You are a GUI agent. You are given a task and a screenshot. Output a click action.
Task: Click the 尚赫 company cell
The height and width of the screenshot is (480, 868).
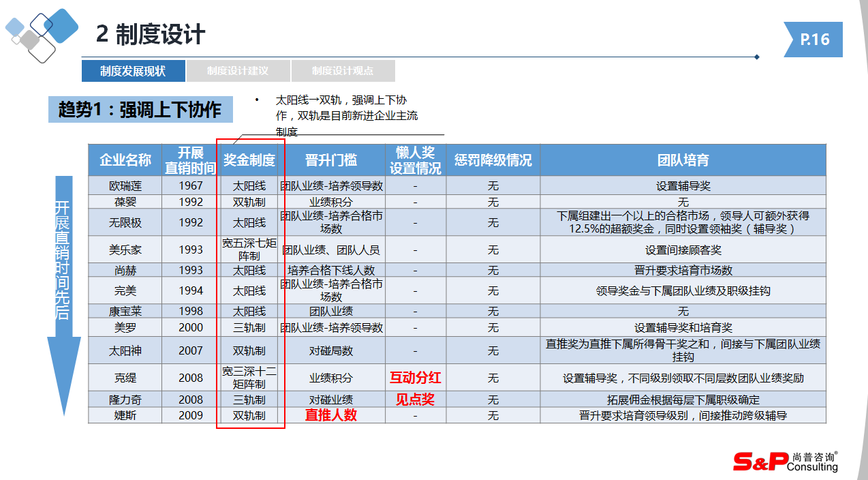click(125, 270)
